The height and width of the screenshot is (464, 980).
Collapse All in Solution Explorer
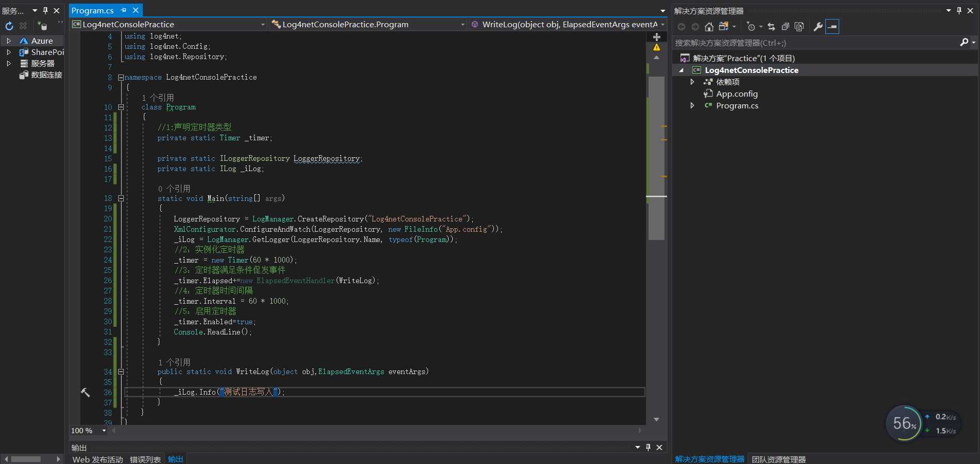pos(785,27)
